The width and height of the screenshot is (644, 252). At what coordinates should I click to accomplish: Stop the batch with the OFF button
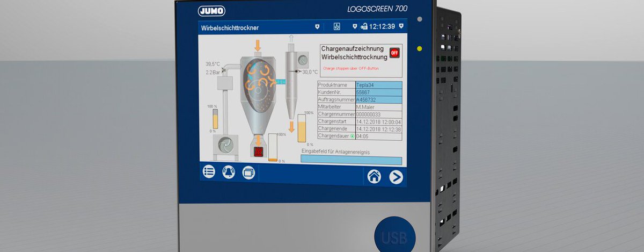click(x=394, y=53)
